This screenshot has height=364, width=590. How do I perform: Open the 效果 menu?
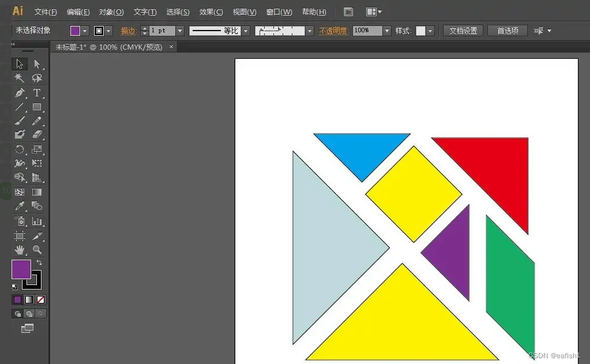pos(211,12)
